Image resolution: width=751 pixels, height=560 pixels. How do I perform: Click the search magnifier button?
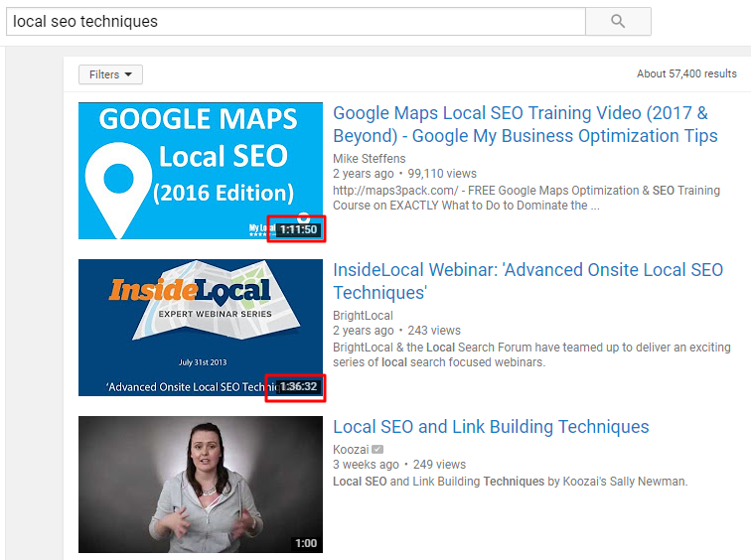click(618, 22)
